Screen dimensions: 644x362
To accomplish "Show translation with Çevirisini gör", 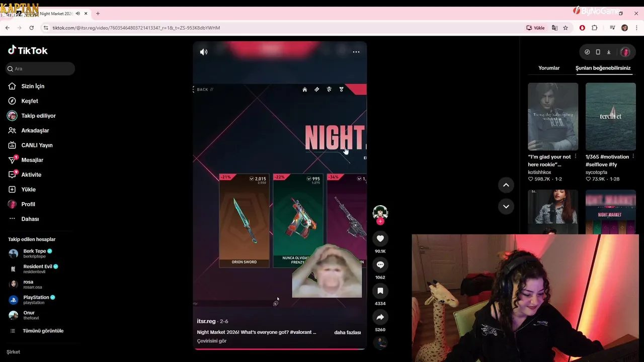I will [212, 341].
